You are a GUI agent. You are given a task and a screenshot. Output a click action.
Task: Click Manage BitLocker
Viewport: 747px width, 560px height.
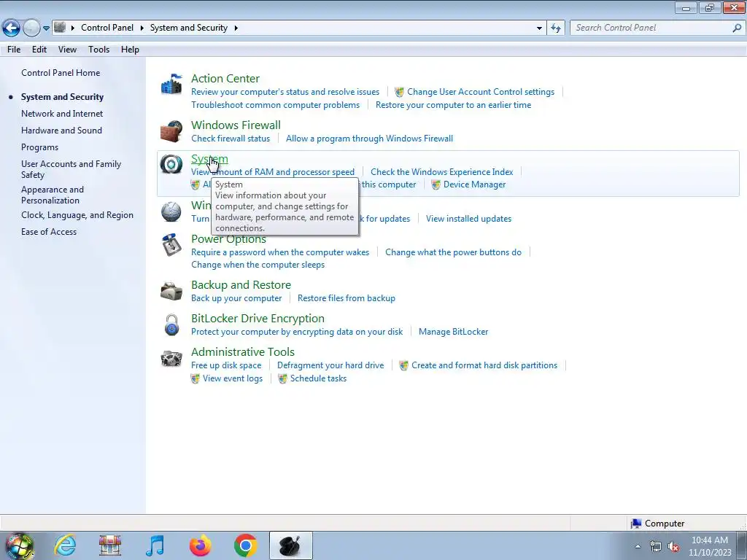(453, 332)
